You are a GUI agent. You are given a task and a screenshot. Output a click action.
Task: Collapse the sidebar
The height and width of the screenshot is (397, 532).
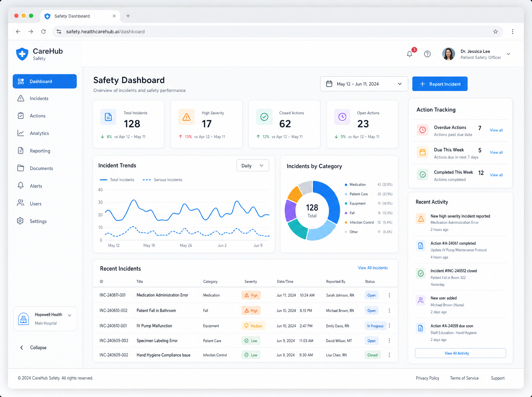tap(33, 348)
